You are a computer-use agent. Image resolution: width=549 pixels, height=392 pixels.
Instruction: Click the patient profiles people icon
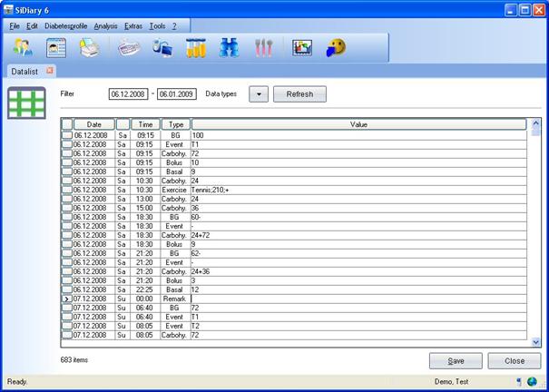pyautogui.click(x=23, y=47)
